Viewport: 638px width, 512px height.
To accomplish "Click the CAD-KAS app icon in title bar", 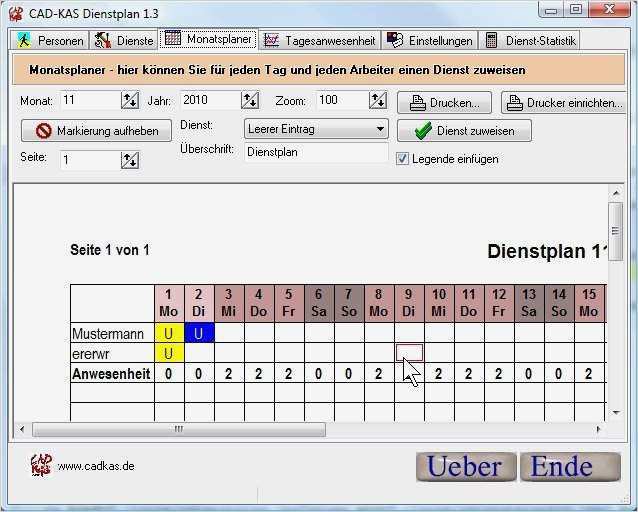I will [16, 13].
